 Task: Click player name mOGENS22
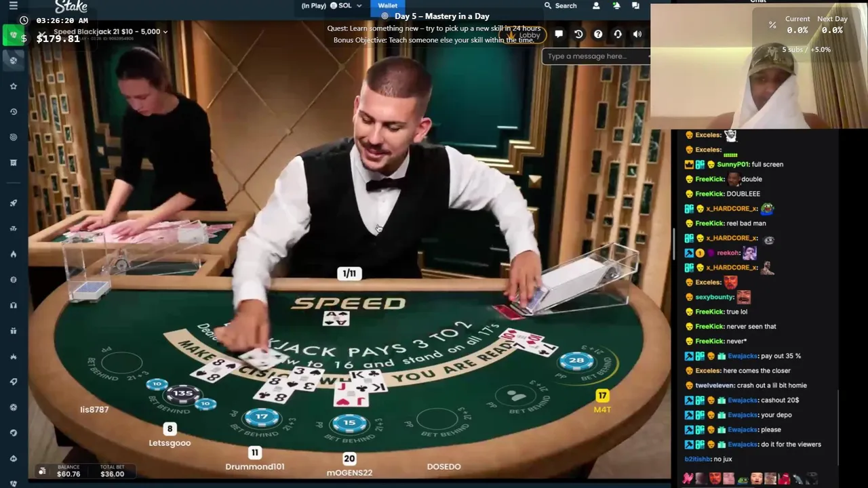[349, 472]
